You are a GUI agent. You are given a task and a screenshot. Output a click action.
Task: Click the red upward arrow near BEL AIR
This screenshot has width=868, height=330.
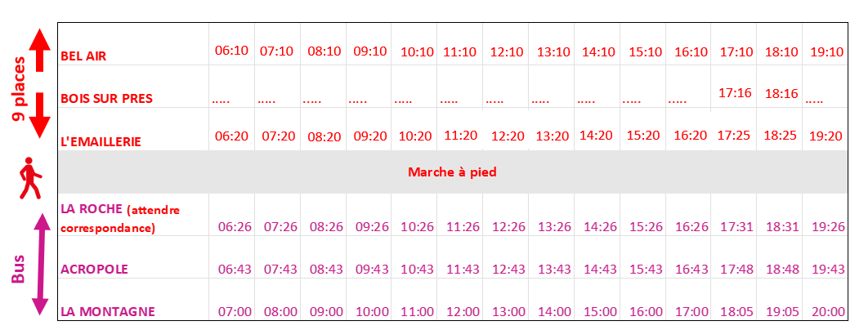(40, 51)
